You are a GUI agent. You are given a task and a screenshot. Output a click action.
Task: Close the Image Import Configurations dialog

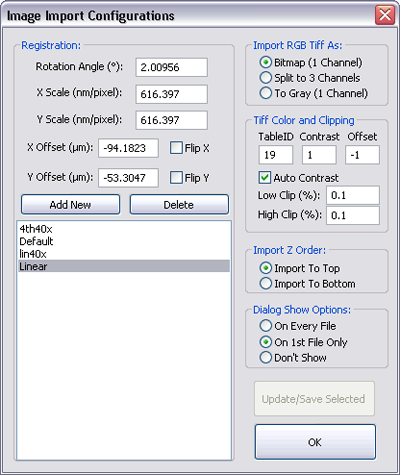pos(385,15)
